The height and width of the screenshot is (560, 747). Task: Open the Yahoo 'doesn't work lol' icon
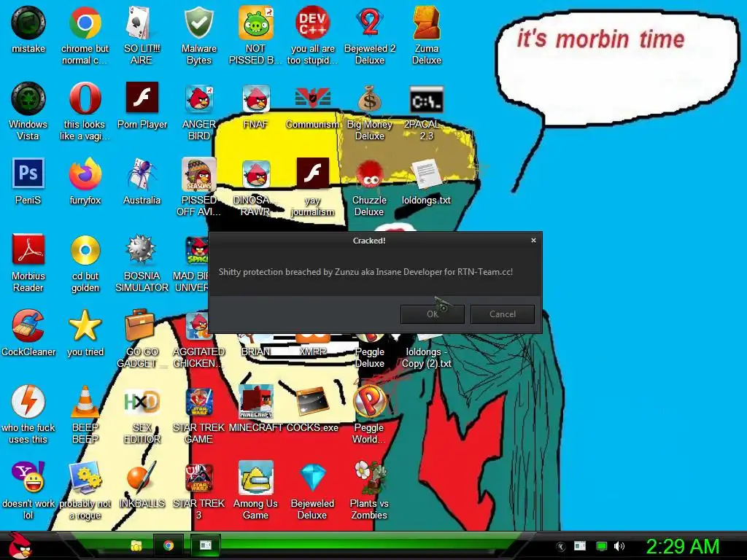pyautogui.click(x=28, y=477)
